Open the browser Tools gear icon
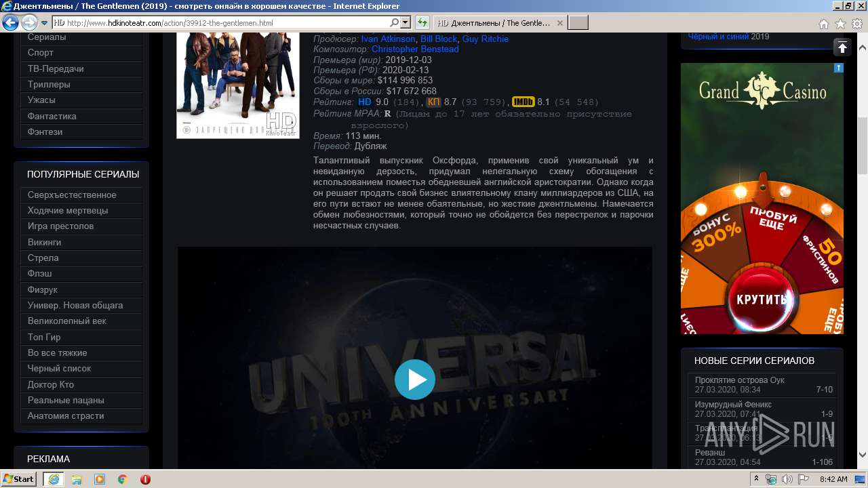The width and height of the screenshot is (868, 488). point(856,24)
